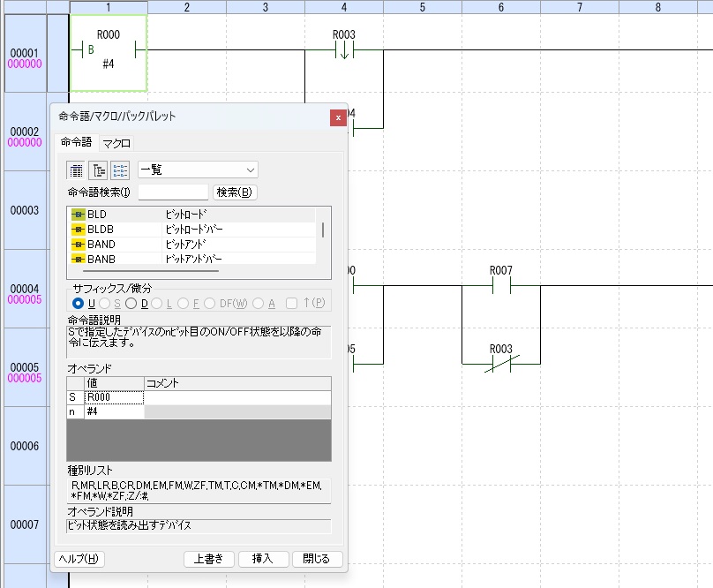Click the 検索(B) search button
This screenshot has width=713, height=588.
point(235,192)
